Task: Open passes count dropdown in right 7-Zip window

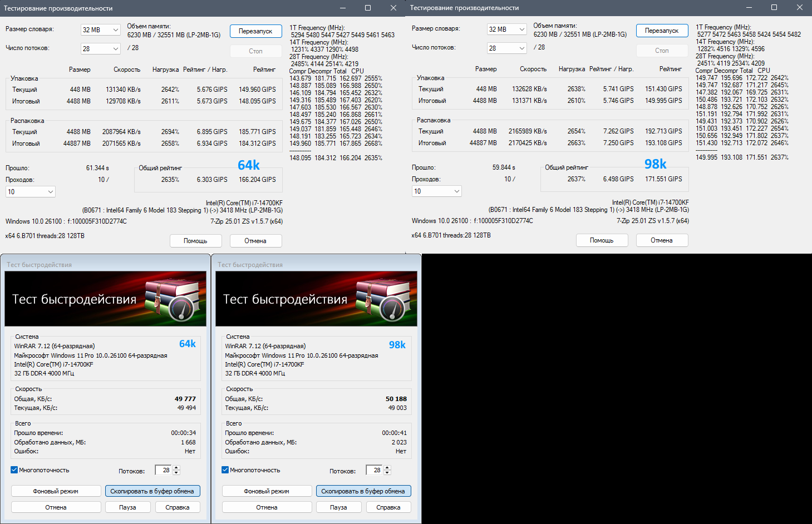Action: point(437,191)
